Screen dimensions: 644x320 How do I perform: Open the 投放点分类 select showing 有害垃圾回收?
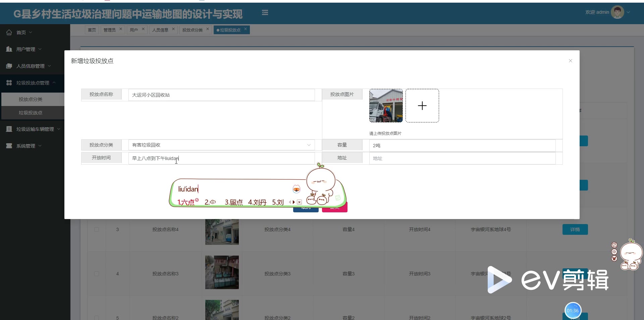221,145
